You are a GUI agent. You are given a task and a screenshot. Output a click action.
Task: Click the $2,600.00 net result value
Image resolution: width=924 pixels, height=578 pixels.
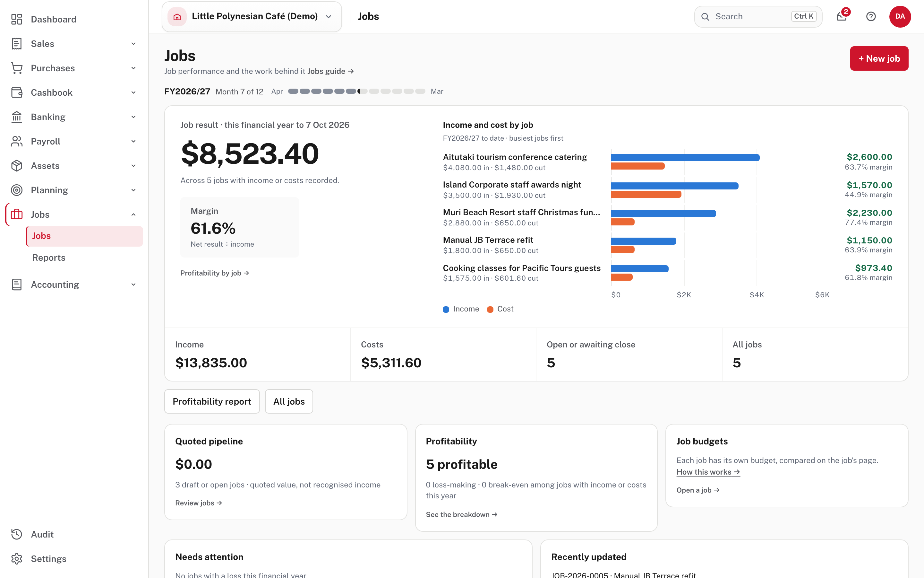point(869,157)
